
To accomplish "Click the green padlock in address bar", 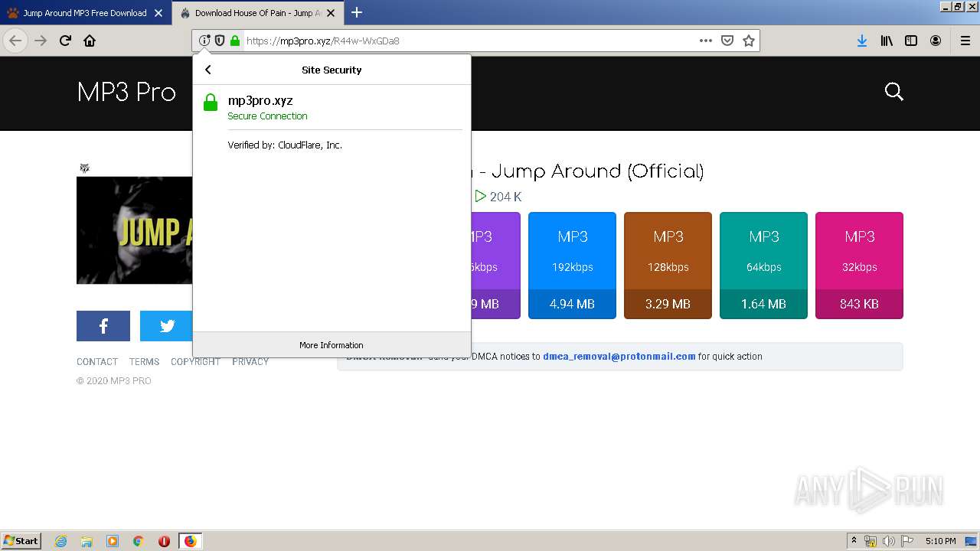I will click(x=235, y=41).
